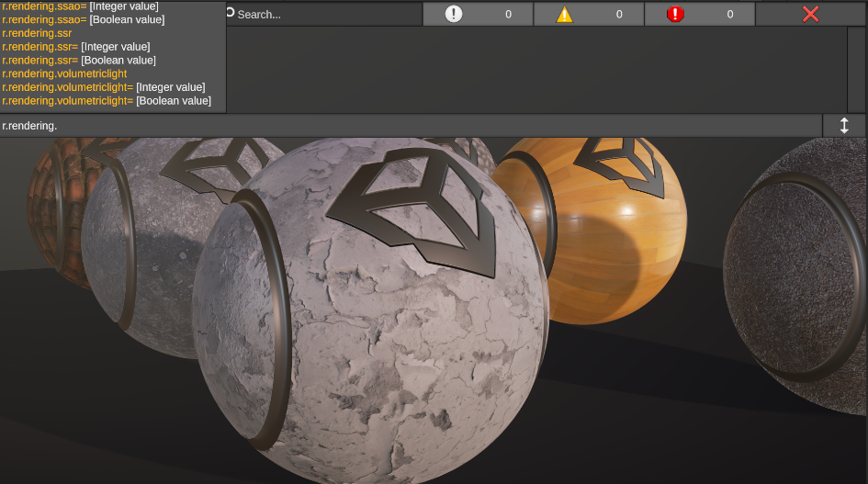
Task: Click the resize arrows icon beside command input
Action: tap(844, 126)
